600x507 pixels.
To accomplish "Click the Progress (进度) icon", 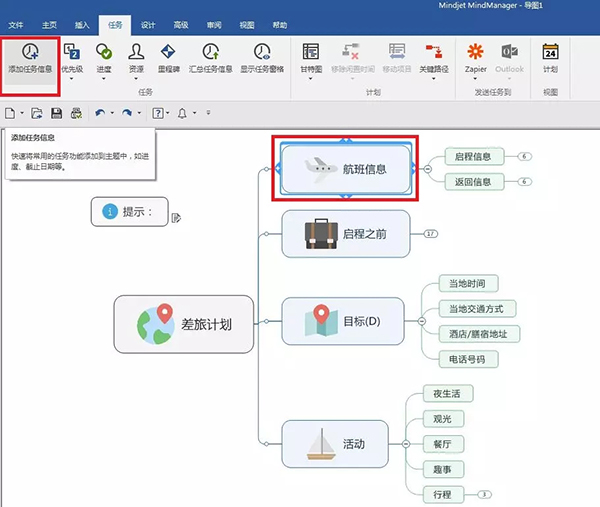I will tap(104, 51).
